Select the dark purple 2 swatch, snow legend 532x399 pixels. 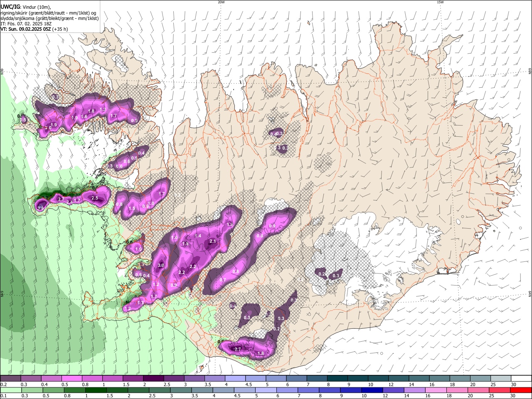(153, 378)
